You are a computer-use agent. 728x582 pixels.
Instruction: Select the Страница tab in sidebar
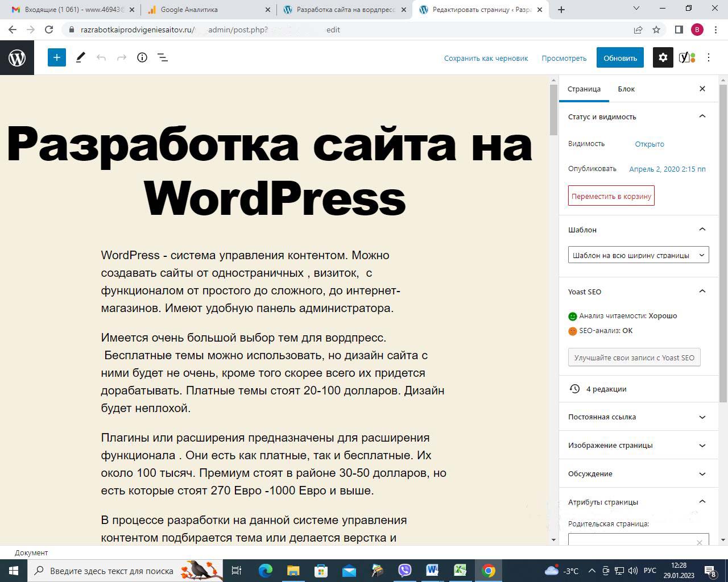pos(584,89)
